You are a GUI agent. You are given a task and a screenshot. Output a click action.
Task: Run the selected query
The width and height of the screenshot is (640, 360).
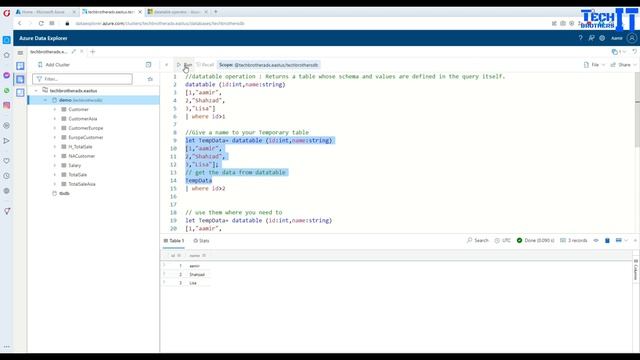click(184, 65)
